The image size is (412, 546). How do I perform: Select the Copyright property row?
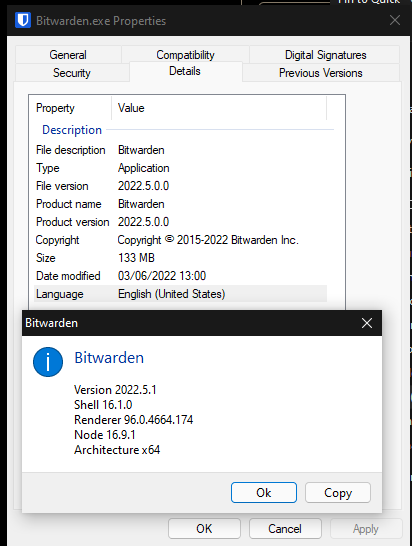[180, 240]
